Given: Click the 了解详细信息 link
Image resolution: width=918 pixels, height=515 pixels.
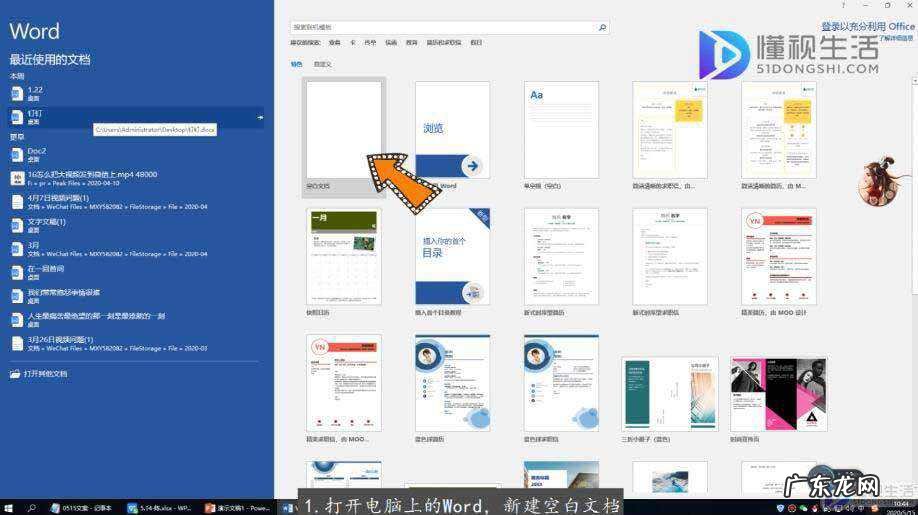Looking at the screenshot, I should (896, 38).
